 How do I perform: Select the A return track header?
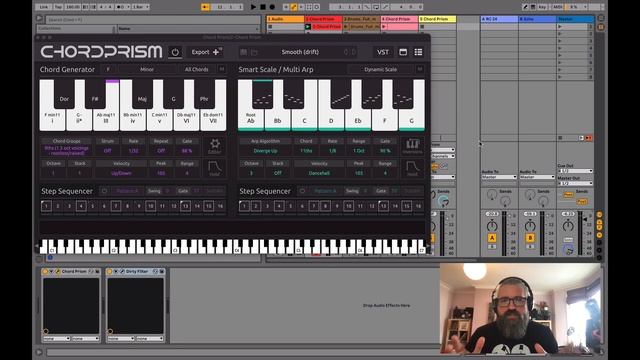499,19
